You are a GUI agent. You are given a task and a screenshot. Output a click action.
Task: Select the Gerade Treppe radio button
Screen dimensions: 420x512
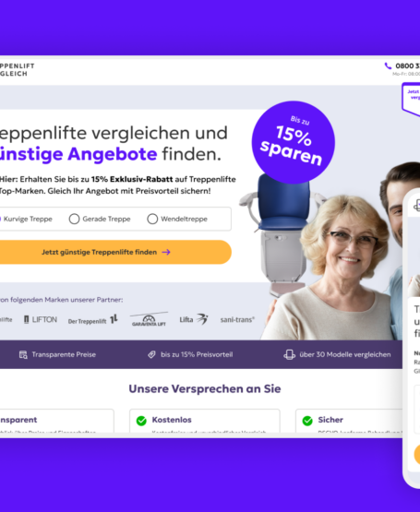point(74,220)
